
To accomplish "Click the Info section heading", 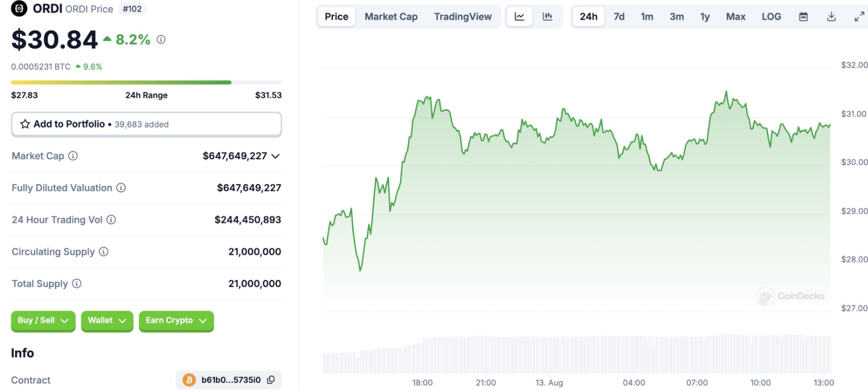I will point(23,353).
